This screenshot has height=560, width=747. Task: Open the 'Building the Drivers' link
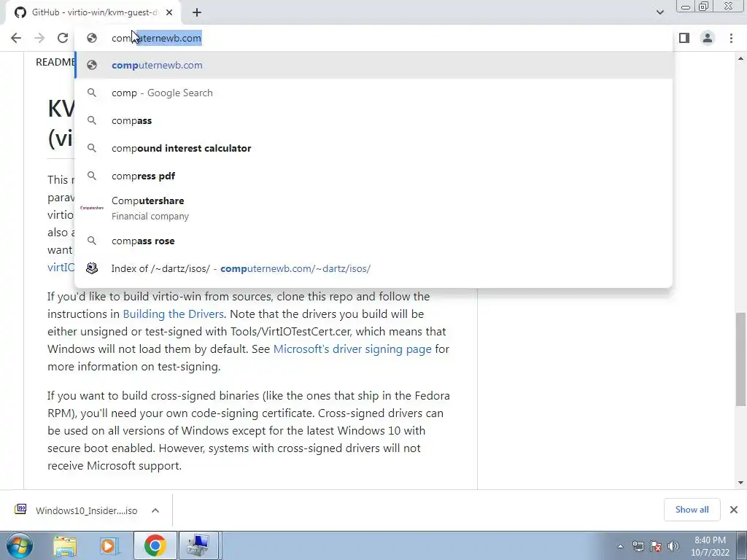tap(173, 314)
